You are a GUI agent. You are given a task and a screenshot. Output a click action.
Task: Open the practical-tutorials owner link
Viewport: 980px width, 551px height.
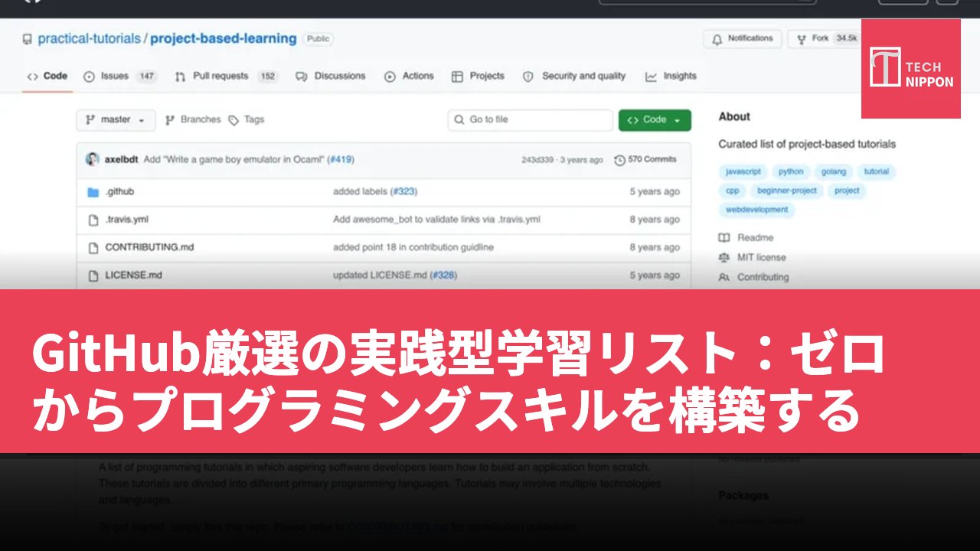point(90,39)
